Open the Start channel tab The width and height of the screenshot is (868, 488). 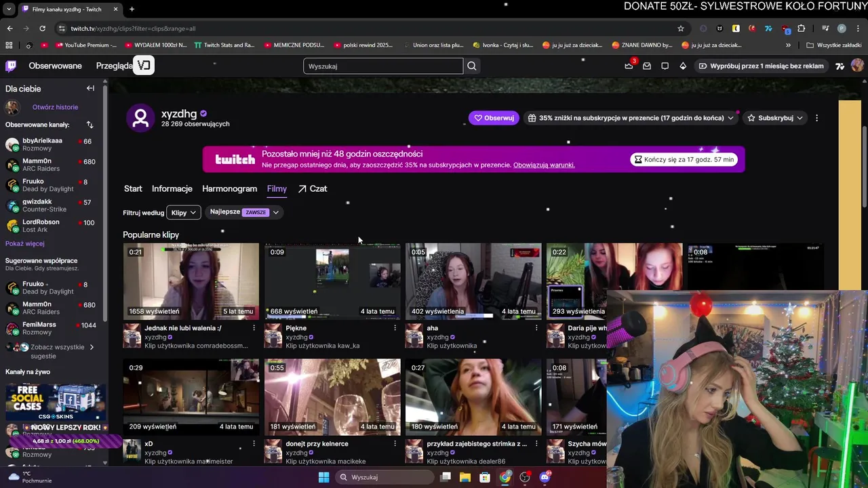click(133, 188)
